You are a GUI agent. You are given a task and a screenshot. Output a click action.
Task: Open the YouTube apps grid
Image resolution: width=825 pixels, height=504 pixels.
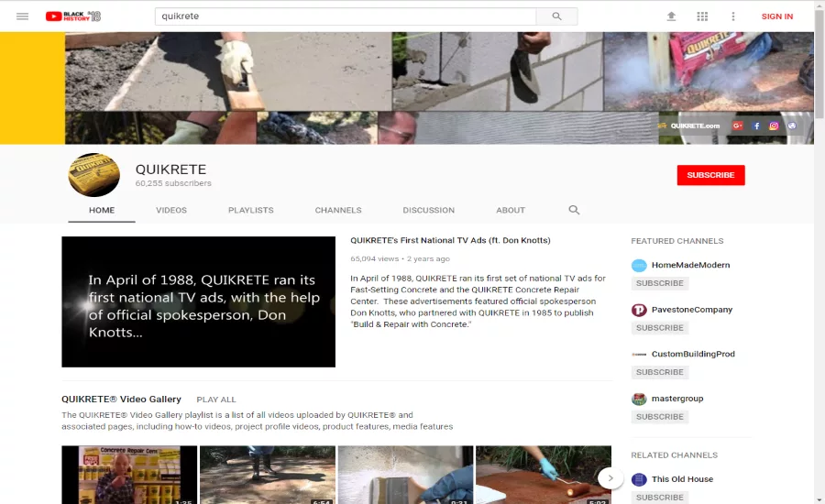click(702, 16)
